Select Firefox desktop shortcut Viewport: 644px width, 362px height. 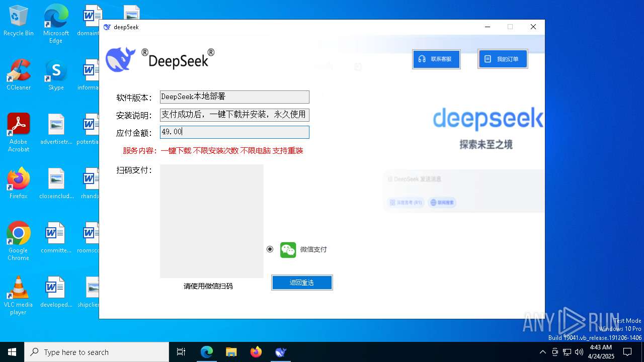[x=19, y=184]
